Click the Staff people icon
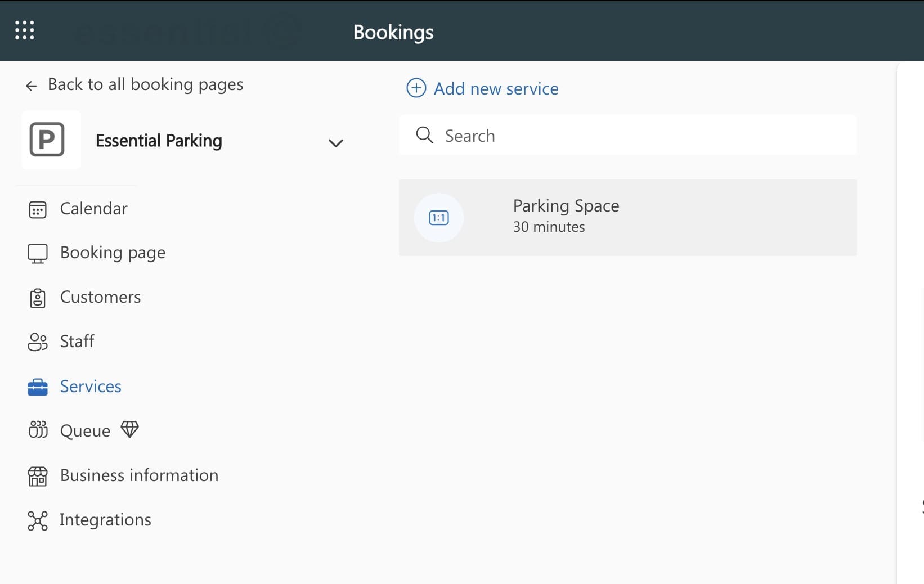Image resolution: width=924 pixels, height=584 pixels. pyautogui.click(x=38, y=342)
